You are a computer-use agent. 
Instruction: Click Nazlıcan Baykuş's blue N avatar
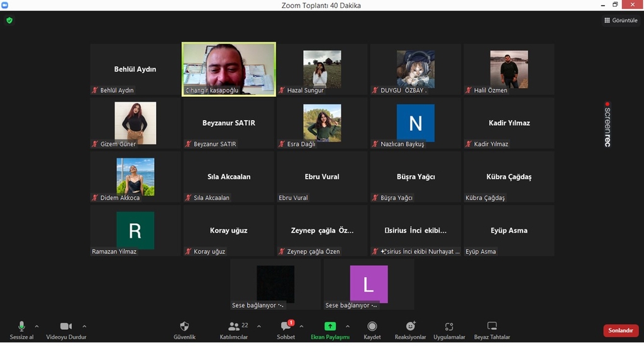click(x=415, y=123)
